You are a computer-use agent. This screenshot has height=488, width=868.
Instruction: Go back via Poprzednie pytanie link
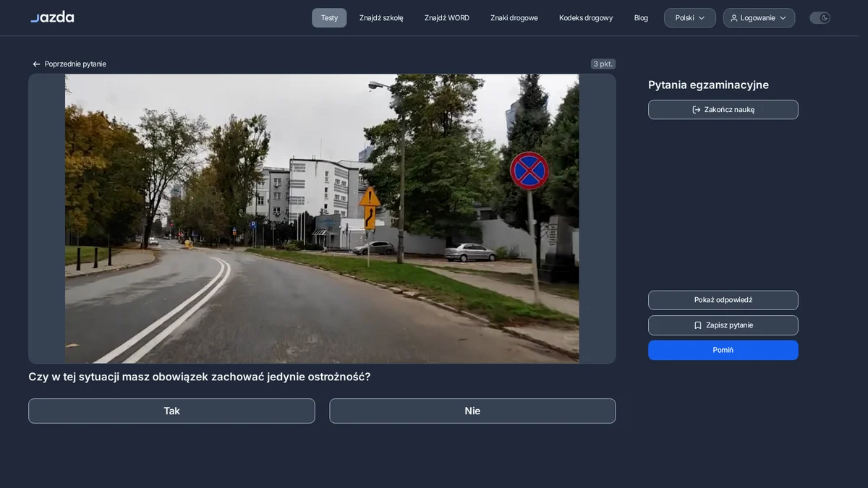(x=69, y=64)
